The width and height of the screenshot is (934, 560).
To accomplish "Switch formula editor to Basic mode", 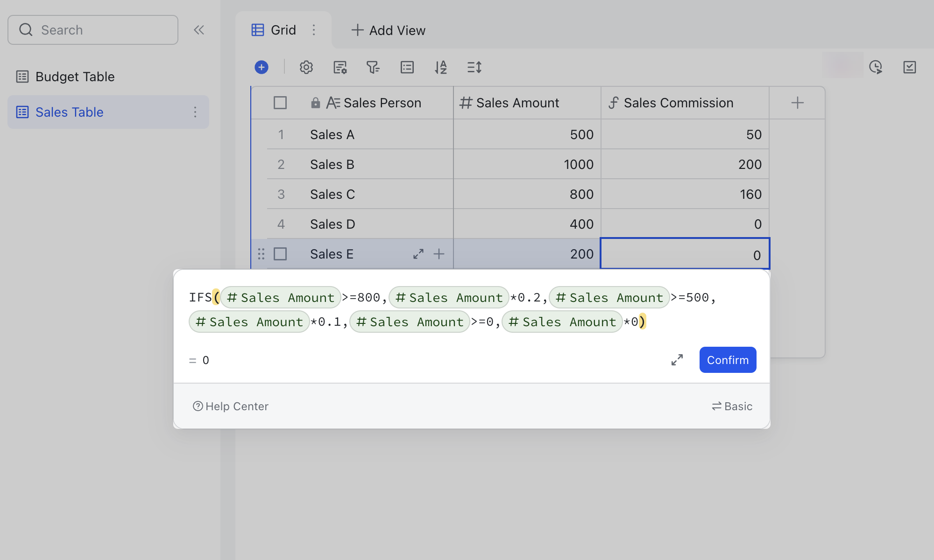I will pos(732,406).
